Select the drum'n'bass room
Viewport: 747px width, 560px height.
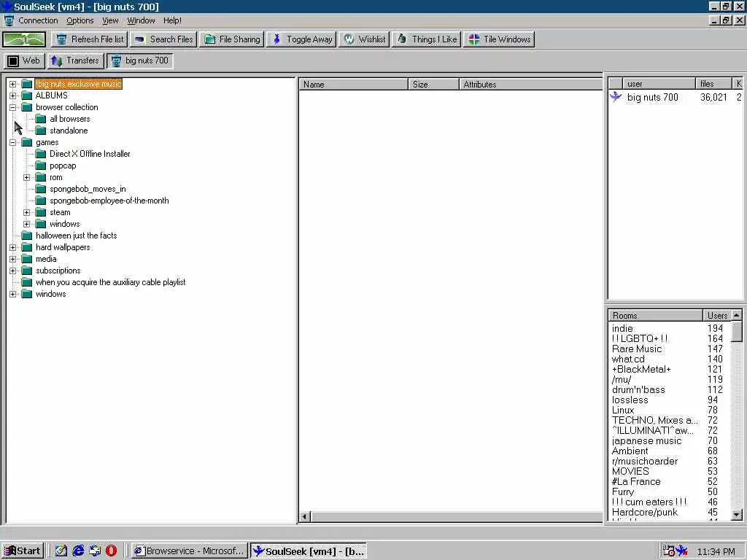tap(638, 389)
